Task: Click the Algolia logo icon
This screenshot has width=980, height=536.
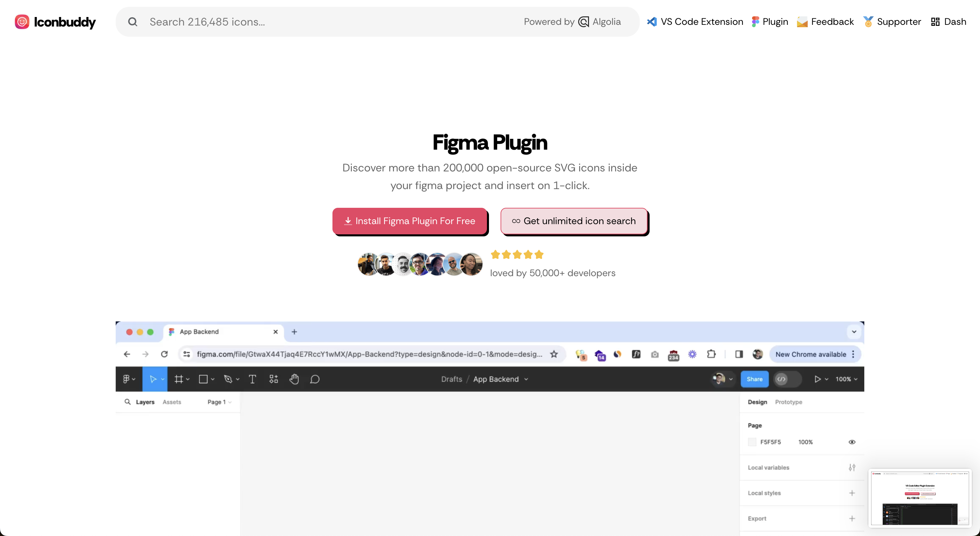Action: click(583, 22)
